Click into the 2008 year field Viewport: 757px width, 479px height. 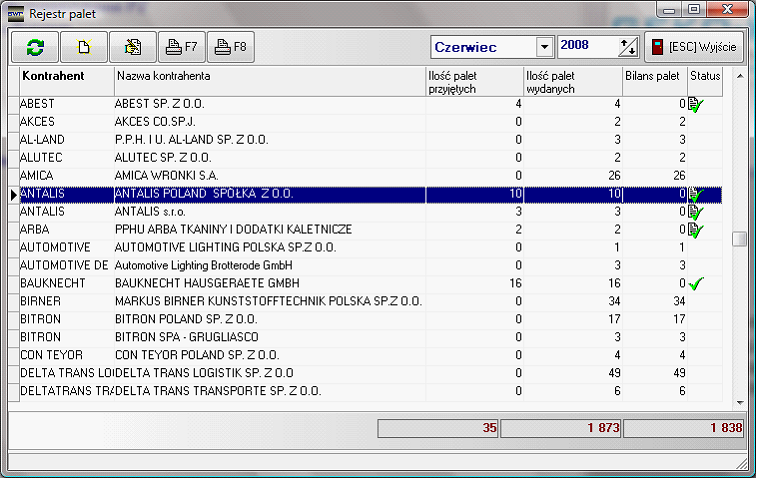tap(587, 47)
